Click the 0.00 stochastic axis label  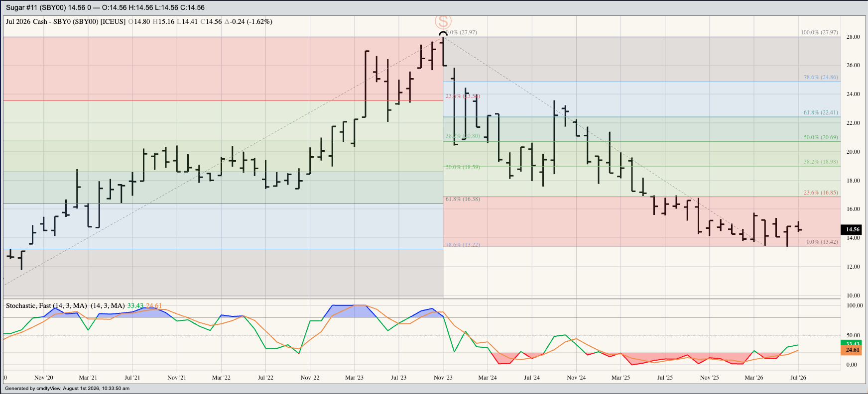[852, 365]
